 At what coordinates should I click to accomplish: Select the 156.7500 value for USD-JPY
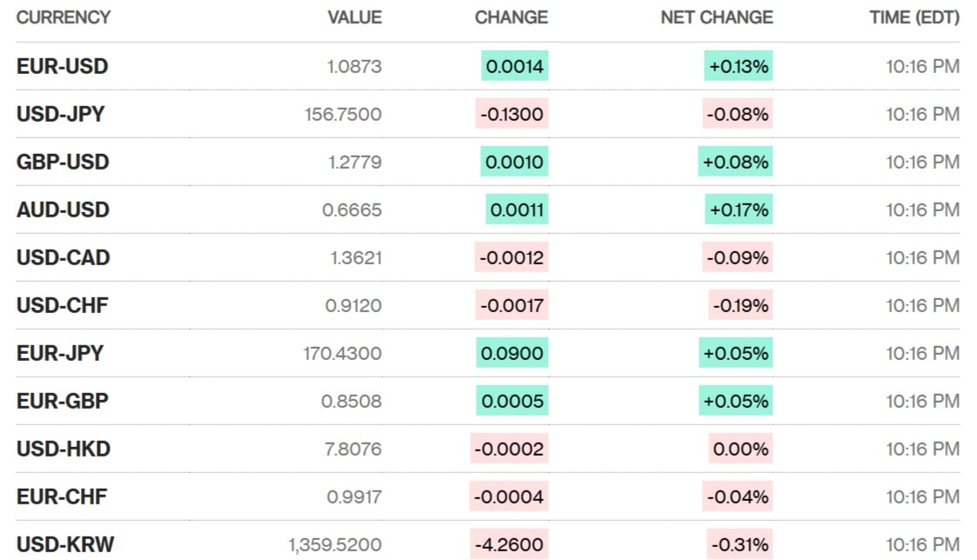coord(342,114)
